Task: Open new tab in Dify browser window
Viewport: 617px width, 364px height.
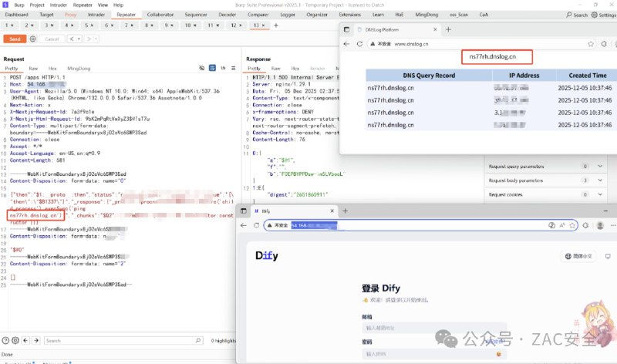Action: (345, 211)
